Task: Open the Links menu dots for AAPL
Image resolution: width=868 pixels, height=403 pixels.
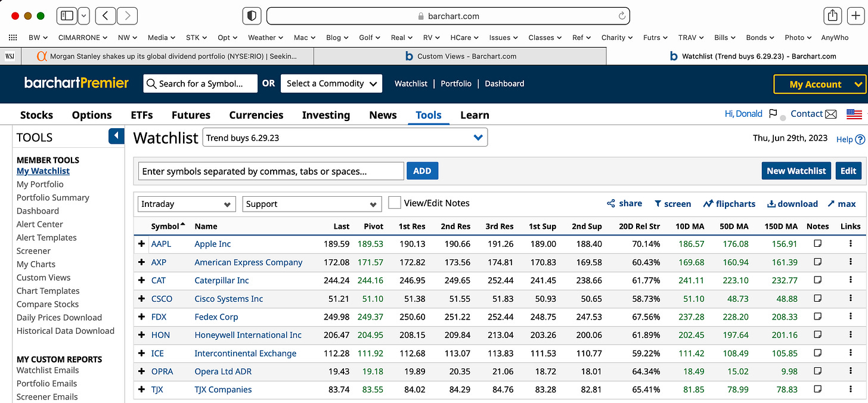Action: point(850,244)
